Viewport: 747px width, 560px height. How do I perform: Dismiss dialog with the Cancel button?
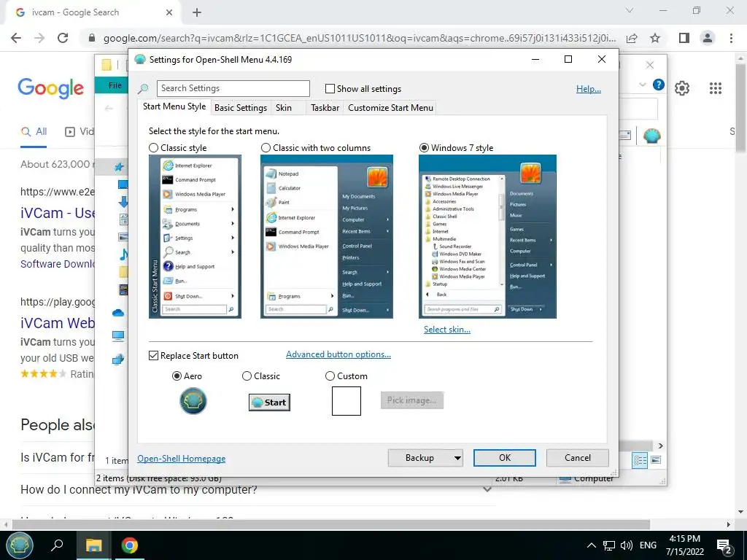point(578,458)
